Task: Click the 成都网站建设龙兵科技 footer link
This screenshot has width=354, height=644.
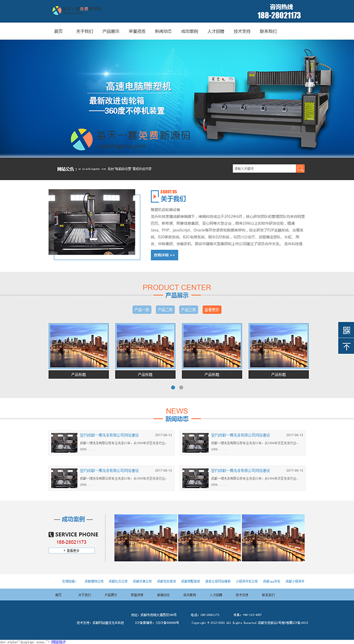Action: point(108,623)
